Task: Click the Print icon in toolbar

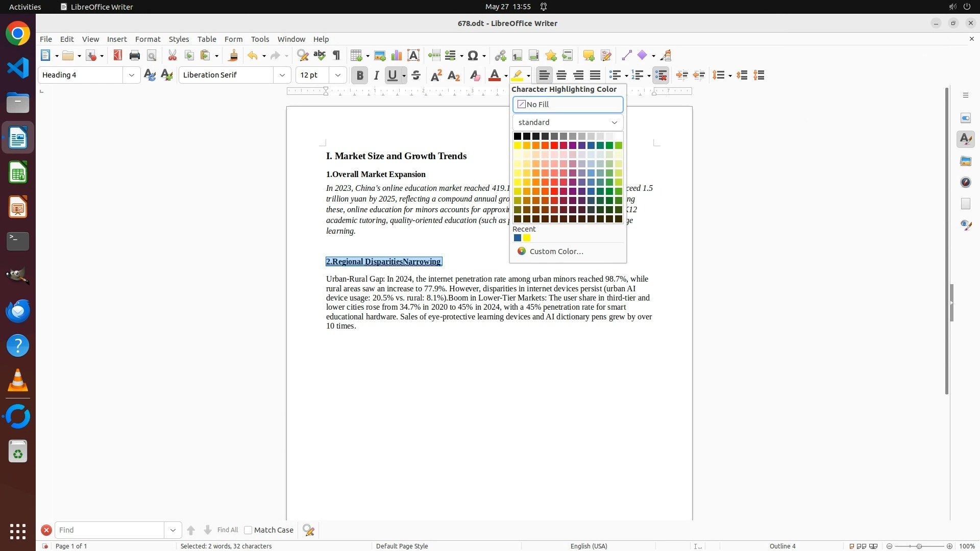Action: pos(135,56)
